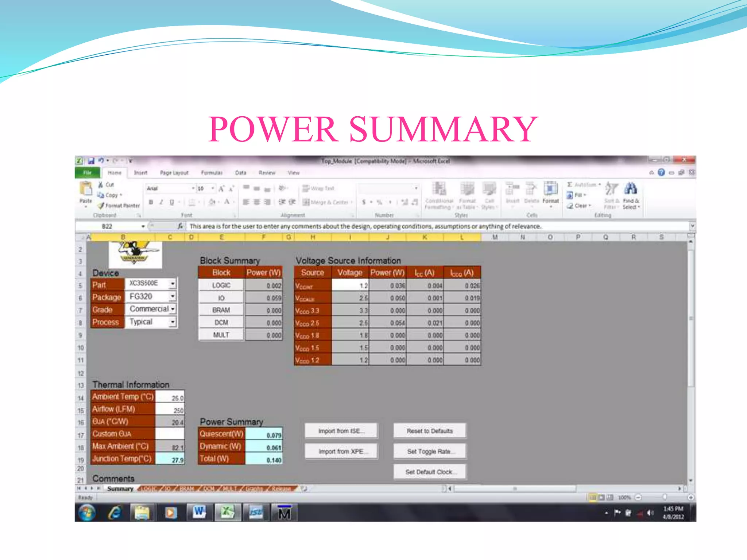Open the Name Box dropdown arrow

coord(143,226)
